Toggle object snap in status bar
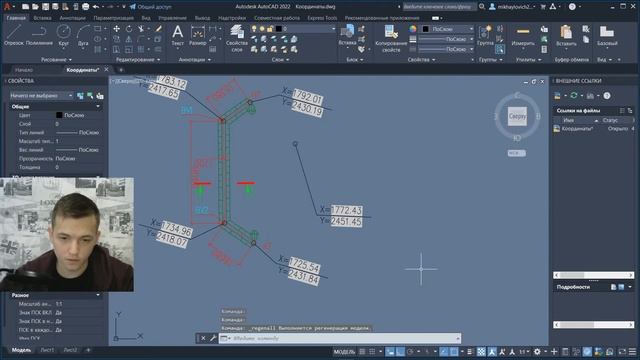Screen dimensions: 640x360 click(453, 351)
